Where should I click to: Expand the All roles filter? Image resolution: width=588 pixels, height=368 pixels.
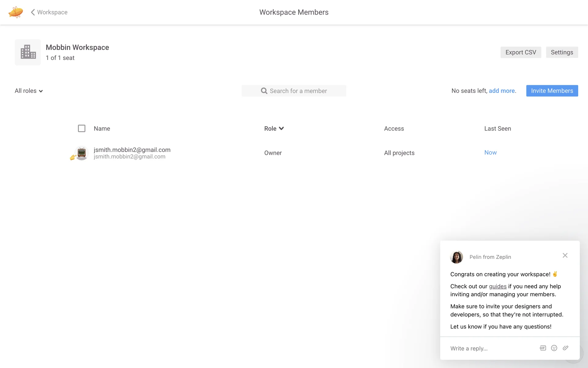point(29,91)
